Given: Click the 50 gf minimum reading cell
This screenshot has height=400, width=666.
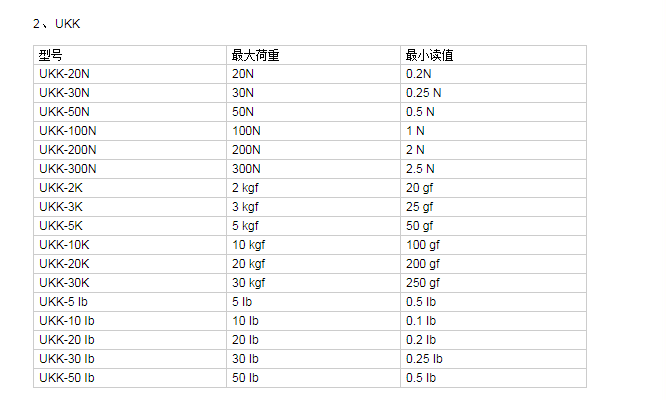Looking at the screenshot, I should (x=420, y=226).
